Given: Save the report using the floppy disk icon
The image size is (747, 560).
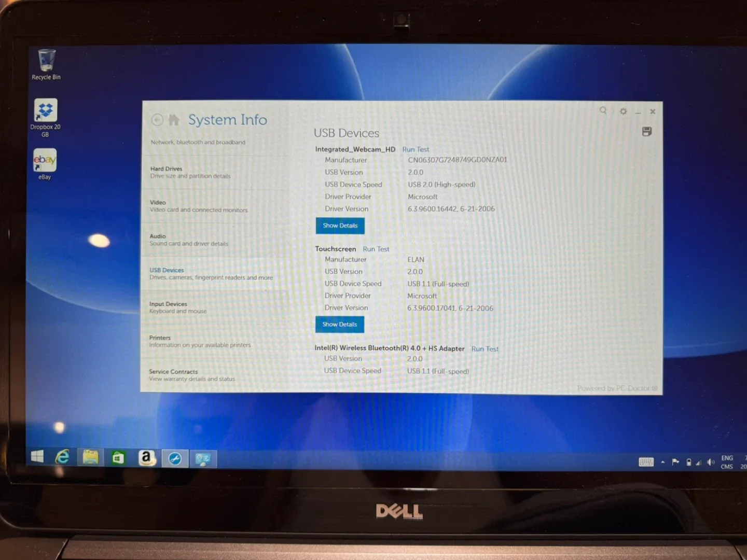Looking at the screenshot, I should (646, 132).
